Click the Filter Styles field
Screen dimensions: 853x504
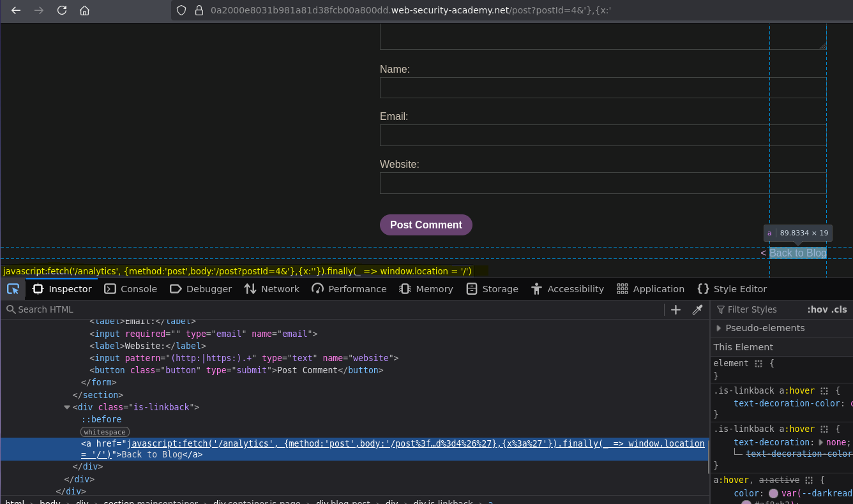click(x=757, y=309)
